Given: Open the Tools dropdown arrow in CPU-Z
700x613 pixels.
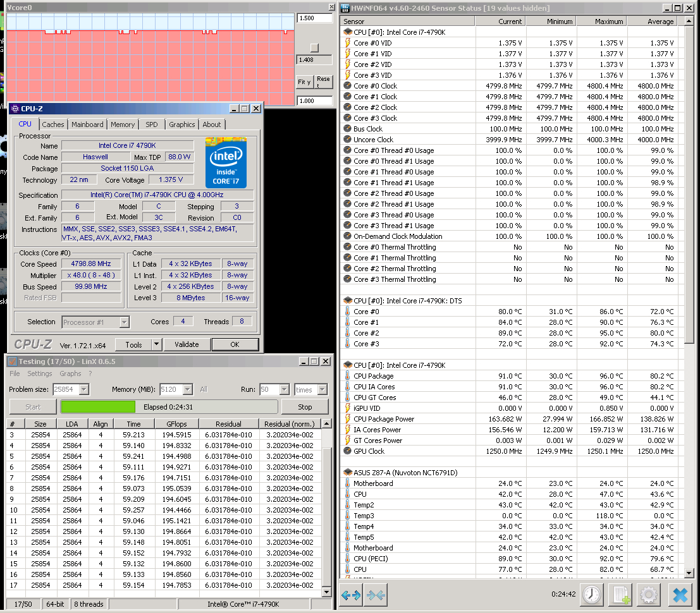Looking at the screenshot, I should click(x=156, y=344).
